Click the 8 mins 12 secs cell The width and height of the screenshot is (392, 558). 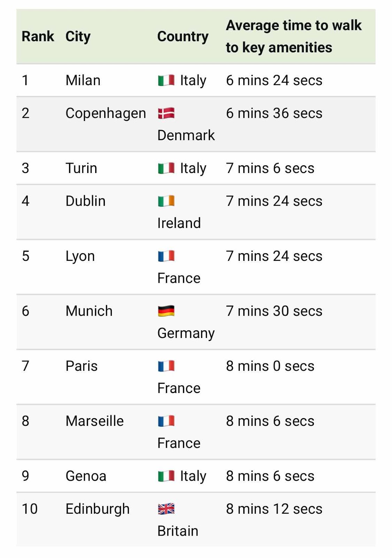pos(274,509)
